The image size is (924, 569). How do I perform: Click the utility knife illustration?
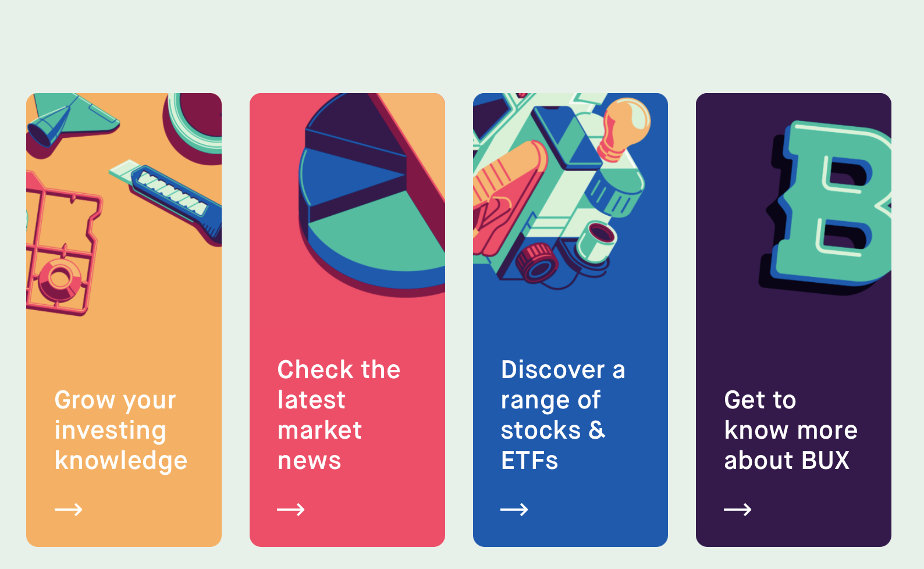pos(165,198)
